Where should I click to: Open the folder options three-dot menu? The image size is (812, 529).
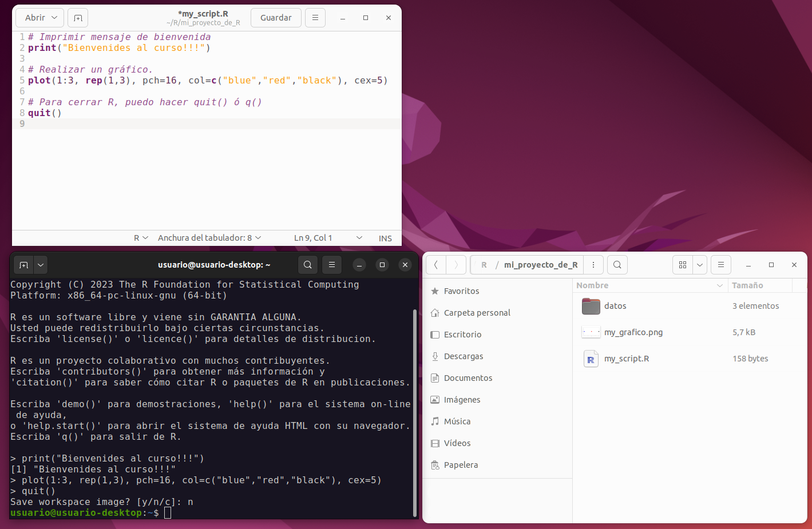(x=593, y=265)
